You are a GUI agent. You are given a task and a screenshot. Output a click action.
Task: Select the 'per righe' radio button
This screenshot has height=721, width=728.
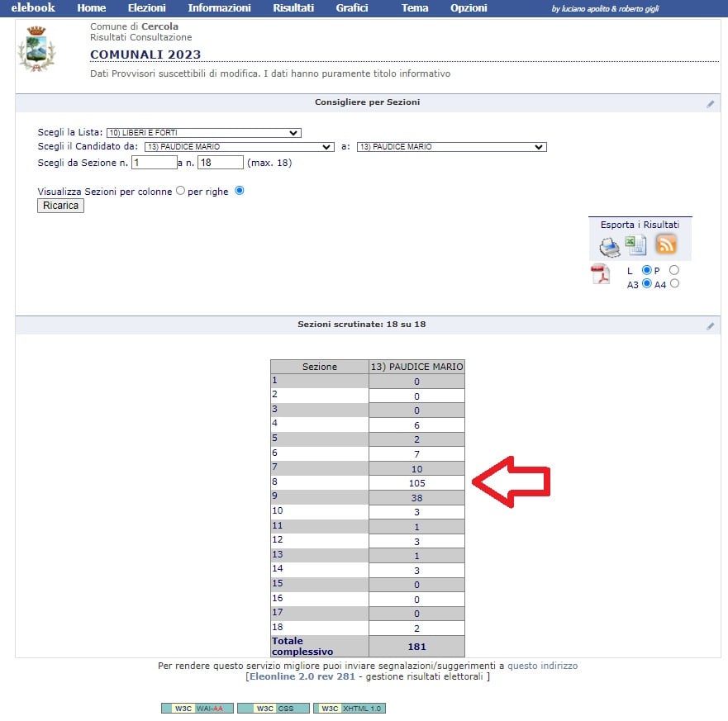[x=240, y=191]
